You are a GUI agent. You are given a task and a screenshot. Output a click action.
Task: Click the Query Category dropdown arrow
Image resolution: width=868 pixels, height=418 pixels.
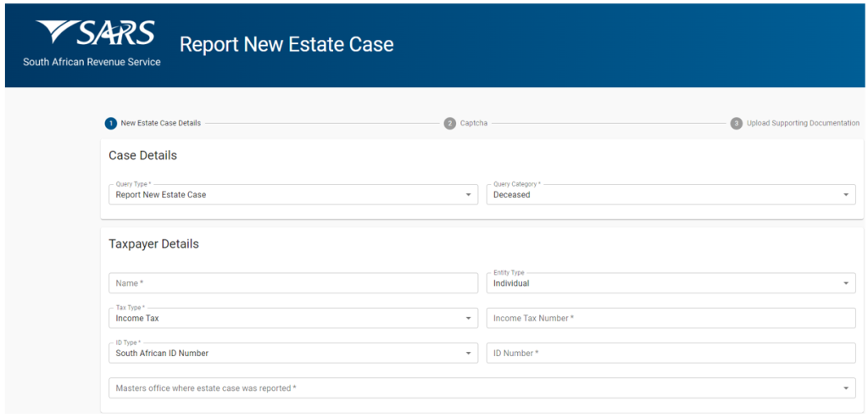click(845, 195)
